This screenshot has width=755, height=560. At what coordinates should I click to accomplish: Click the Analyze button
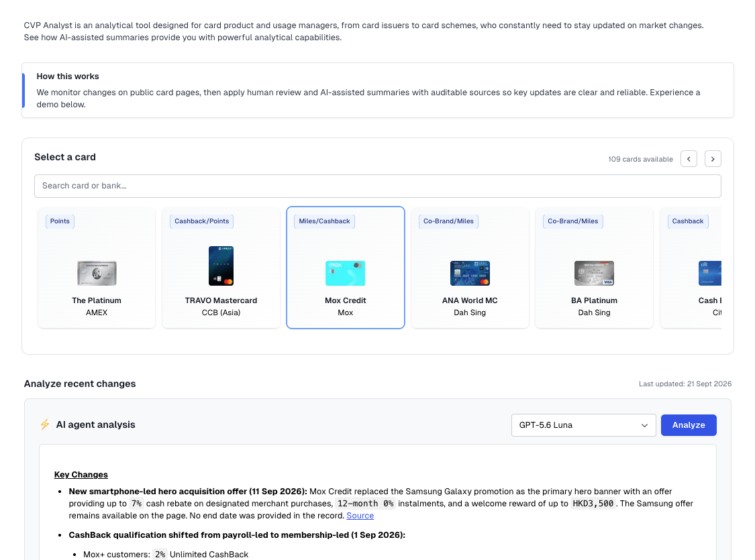pyautogui.click(x=689, y=425)
